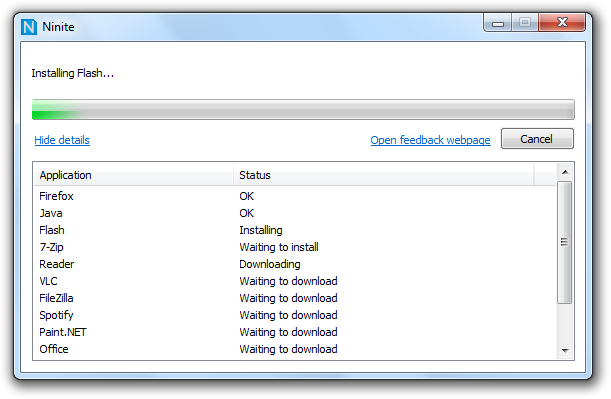Click the installation progress bar

(x=303, y=109)
